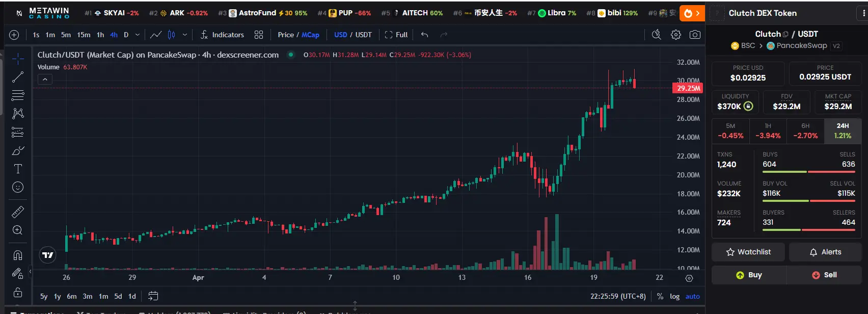Collapse the drawing toolbar side arrow
Image resolution: width=868 pixels, height=314 pixels.
[30, 271]
